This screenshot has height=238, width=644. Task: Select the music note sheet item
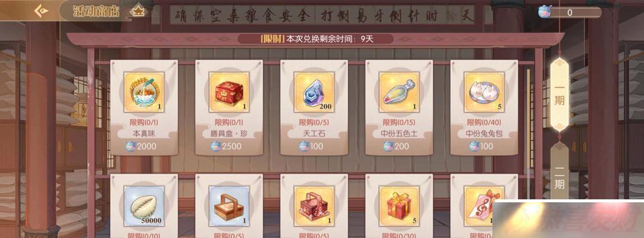click(484, 206)
